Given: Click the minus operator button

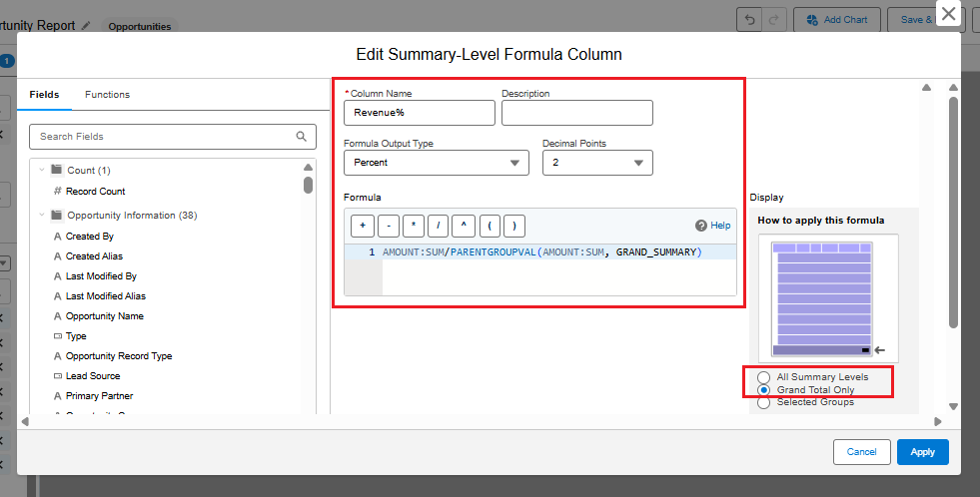Looking at the screenshot, I should point(387,226).
